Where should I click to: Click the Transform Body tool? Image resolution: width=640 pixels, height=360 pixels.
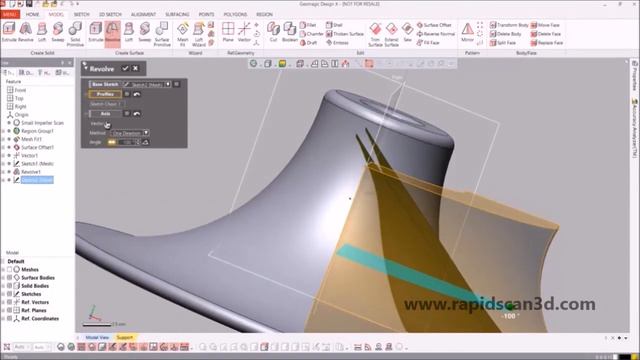(509, 25)
